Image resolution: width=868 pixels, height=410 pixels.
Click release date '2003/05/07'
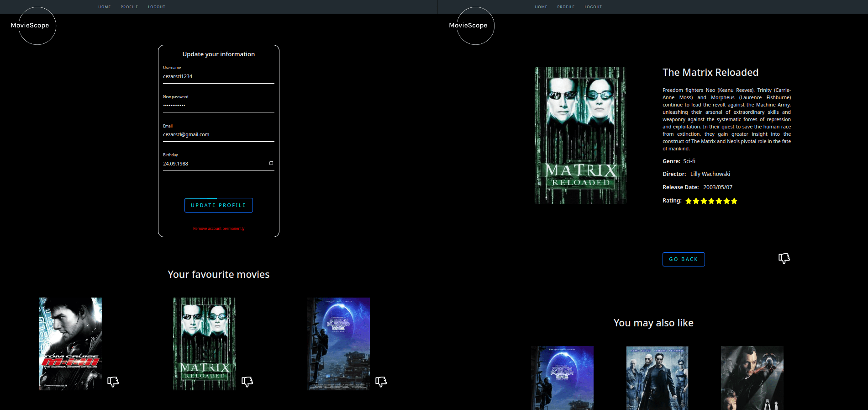(718, 187)
